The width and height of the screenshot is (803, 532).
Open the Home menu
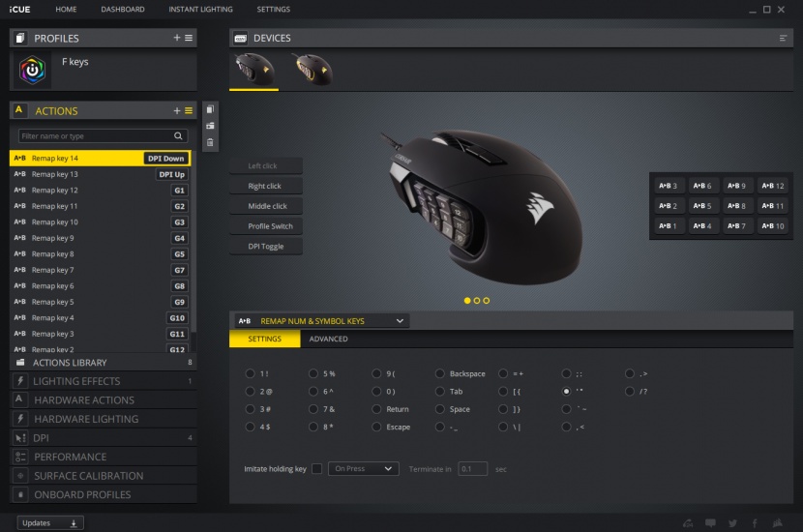[x=66, y=10]
